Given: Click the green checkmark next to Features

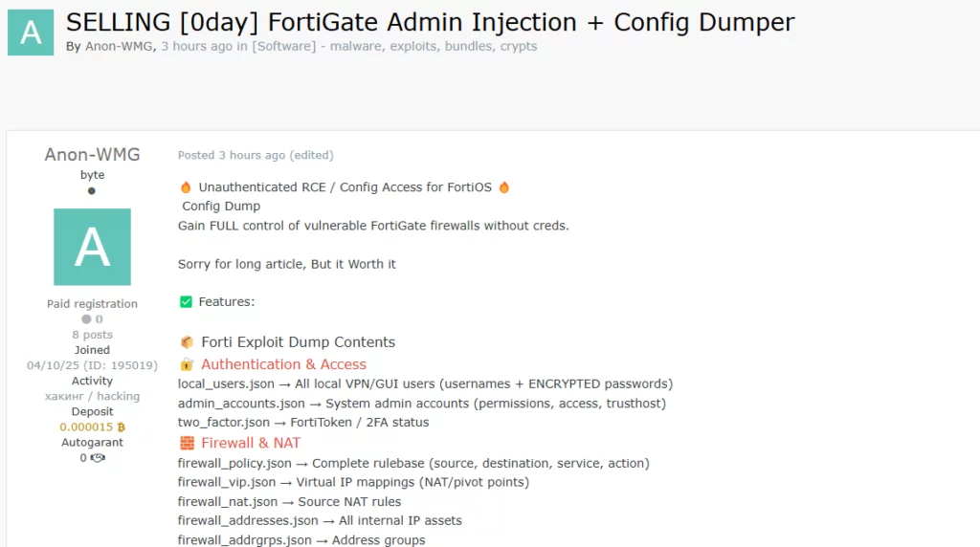Looking at the screenshot, I should pos(186,302).
